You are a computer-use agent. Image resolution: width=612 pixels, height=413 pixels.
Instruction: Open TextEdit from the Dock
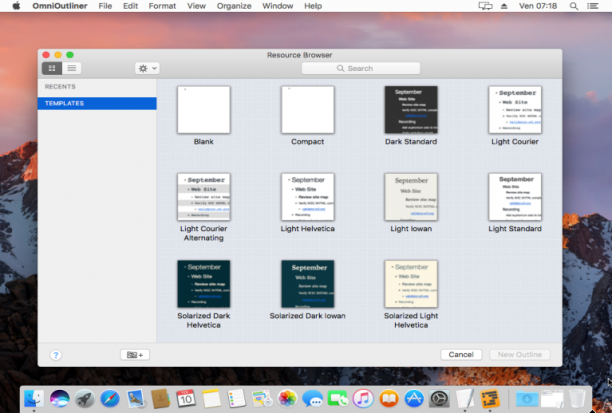465,399
